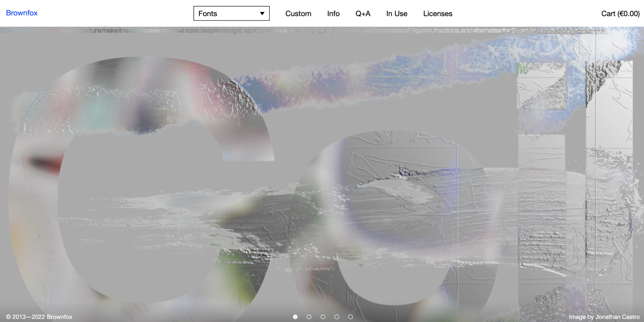Switch to the second slide dot
This screenshot has width=644, height=322.
309,317
